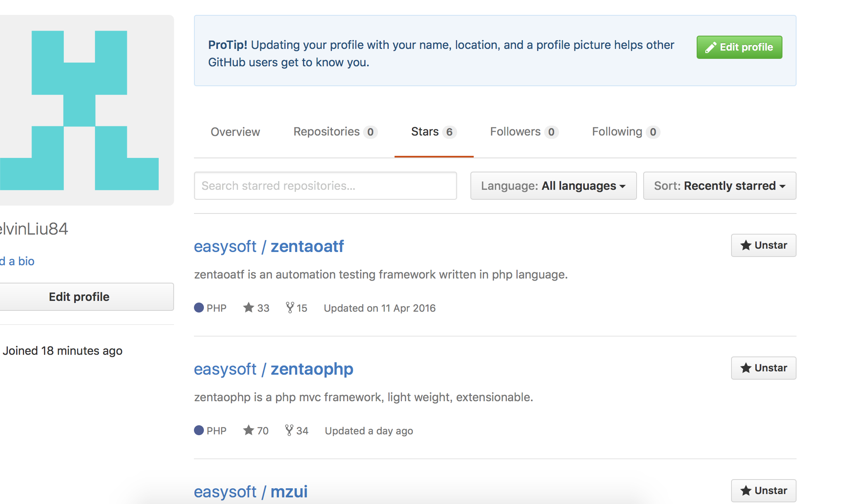Focus the Search starred repositories field
The height and width of the screenshot is (504, 867).
tap(325, 186)
